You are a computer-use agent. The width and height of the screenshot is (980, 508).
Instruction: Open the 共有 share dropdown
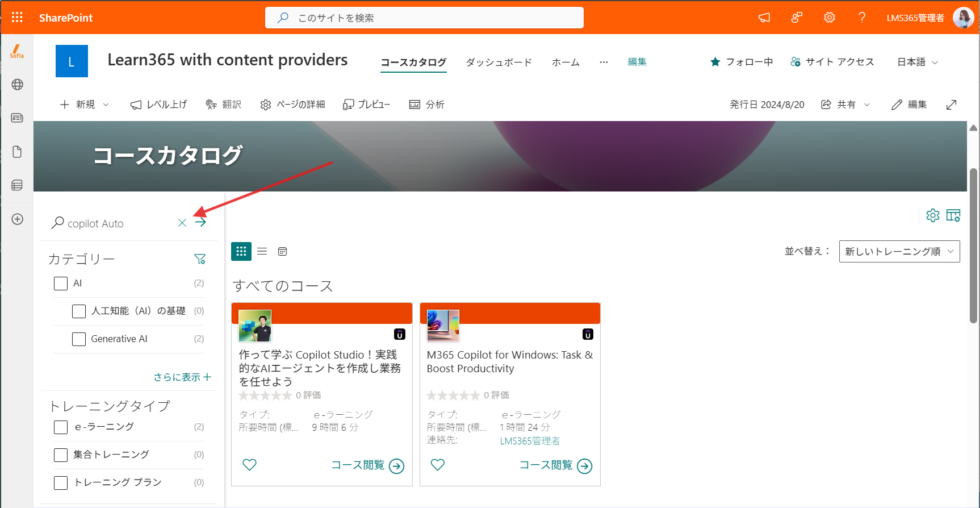tap(845, 105)
